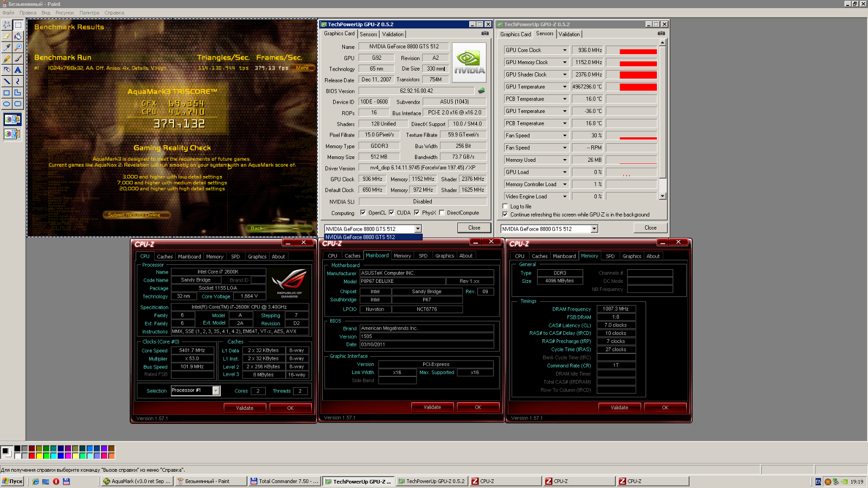Open the GPU Core Clock sensor dropdown

coord(565,50)
